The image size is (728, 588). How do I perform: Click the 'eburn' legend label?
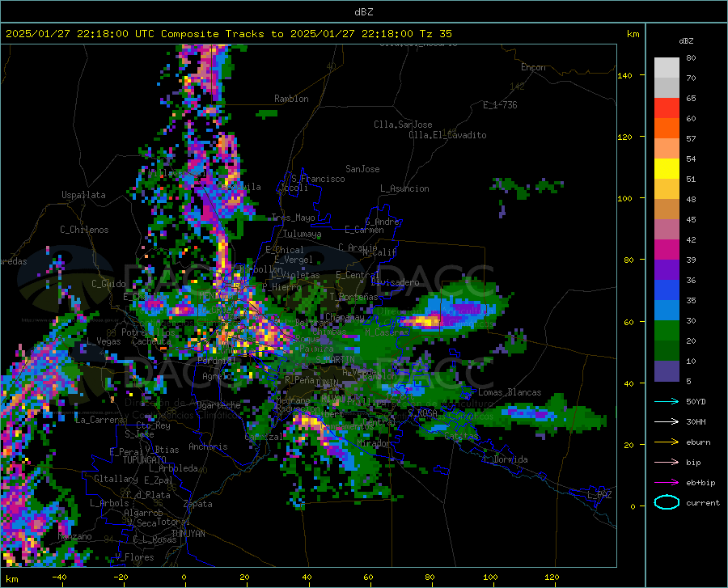698,442
